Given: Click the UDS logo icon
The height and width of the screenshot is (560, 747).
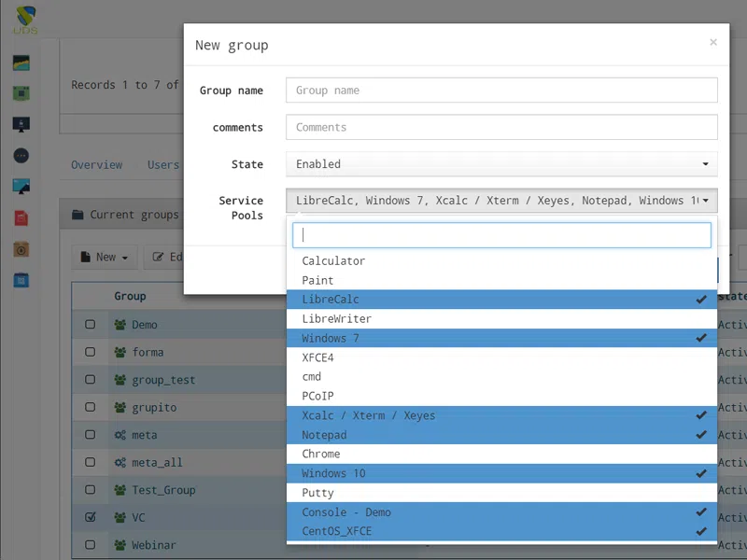Looking at the screenshot, I should [25, 20].
